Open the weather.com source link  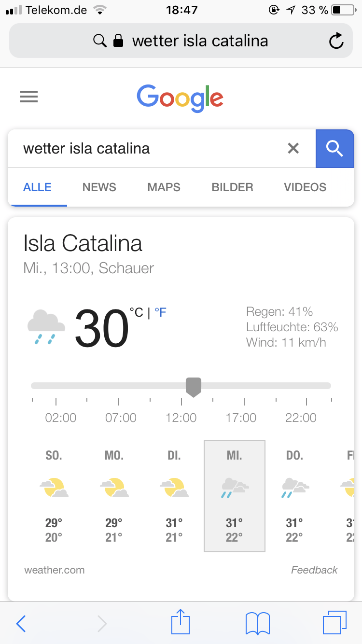point(55,570)
